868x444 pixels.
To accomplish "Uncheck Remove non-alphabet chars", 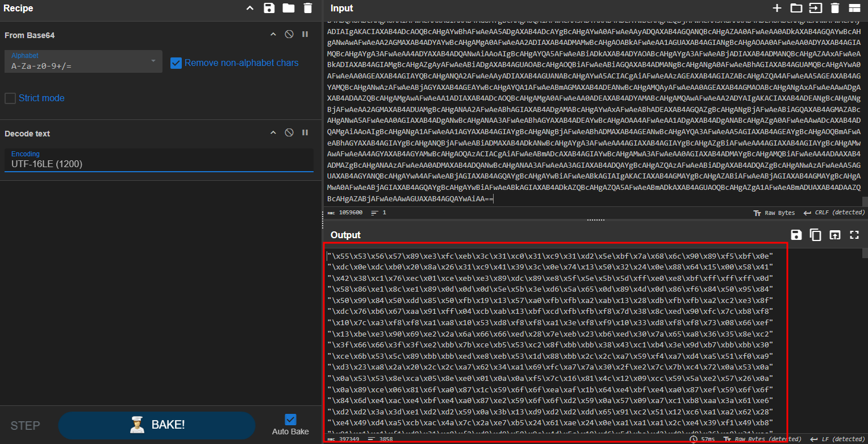I will [176, 63].
